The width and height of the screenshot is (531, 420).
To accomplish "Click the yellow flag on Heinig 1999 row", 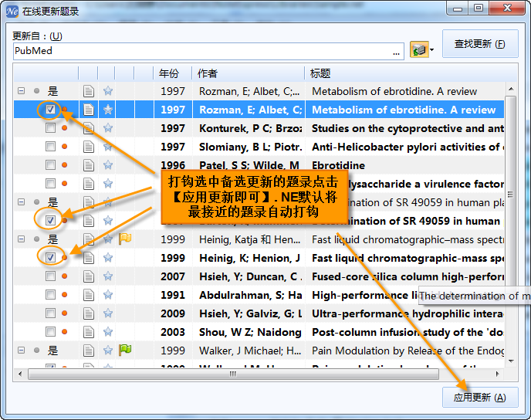I will pos(125,239).
